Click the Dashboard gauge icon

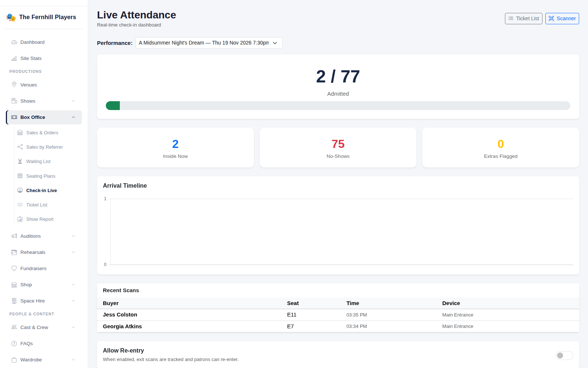tap(14, 42)
